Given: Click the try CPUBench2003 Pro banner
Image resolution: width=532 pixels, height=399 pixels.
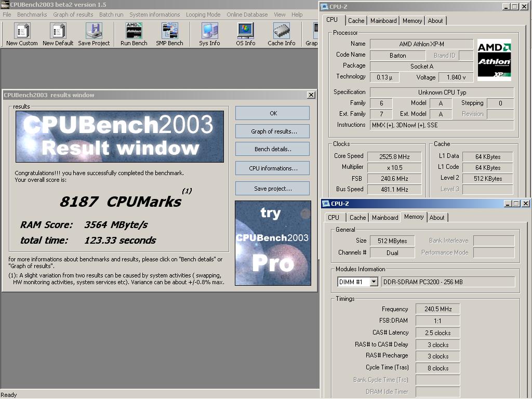Looking at the screenshot, I should pyautogui.click(x=273, y=243).
